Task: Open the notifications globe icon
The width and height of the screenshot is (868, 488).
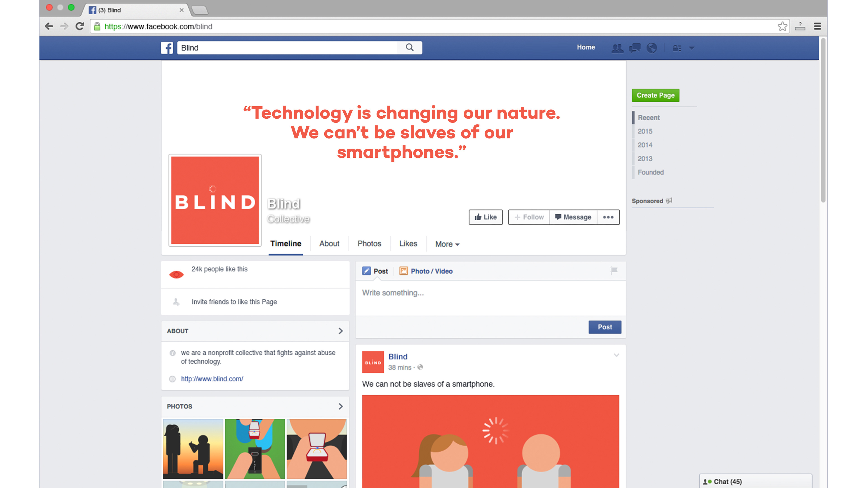Action: 652,48
